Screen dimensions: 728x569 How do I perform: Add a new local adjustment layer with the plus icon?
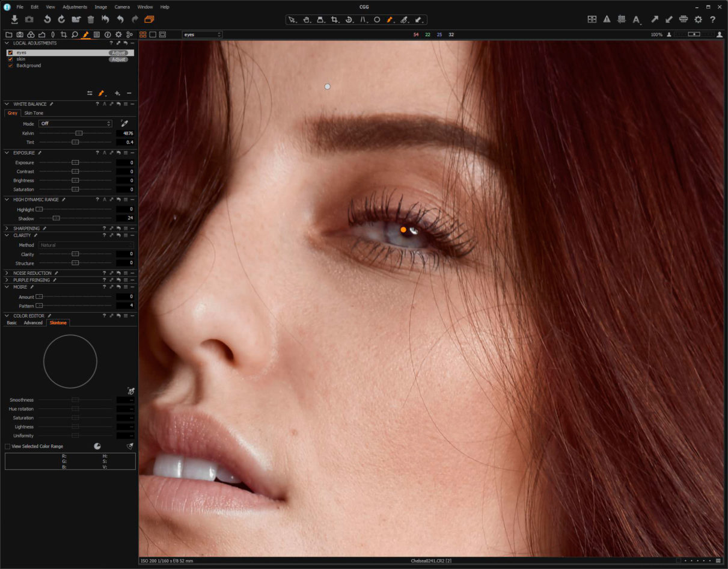[x=117, y=93]
